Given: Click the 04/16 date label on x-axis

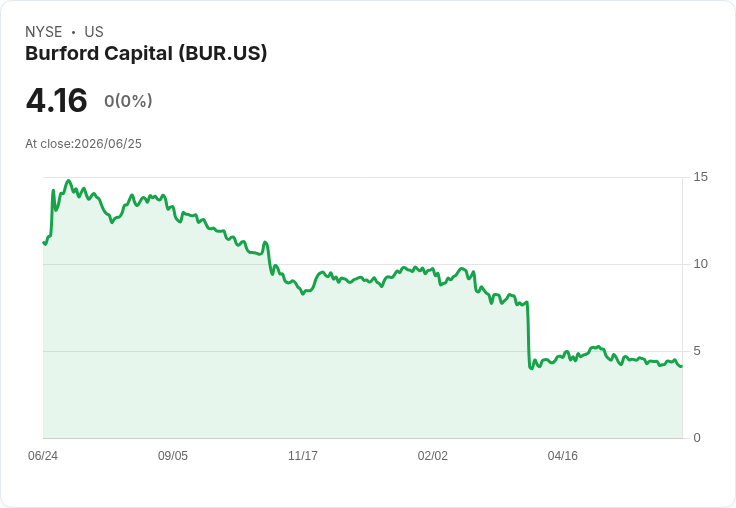Looking at the screenshot, I should pos(563,455).
